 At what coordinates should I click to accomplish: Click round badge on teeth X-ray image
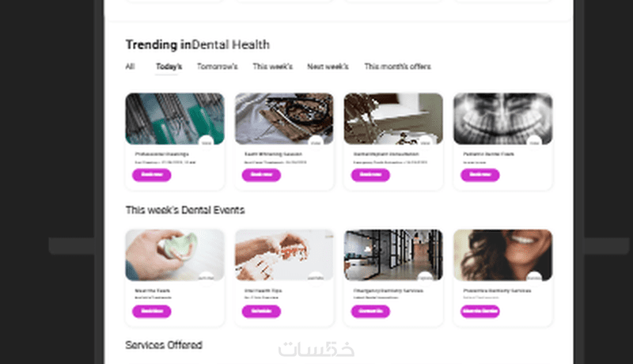coord(535,142)
